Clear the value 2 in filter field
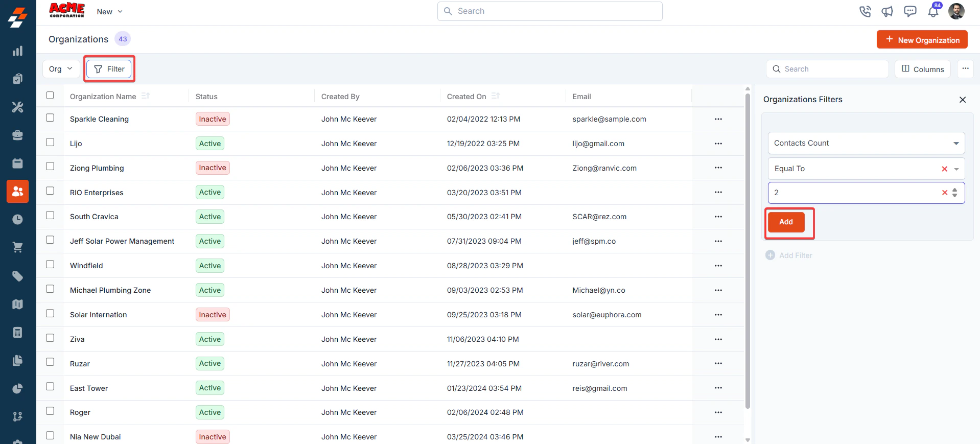The image size is (980, 444). [x=945, y=193]
